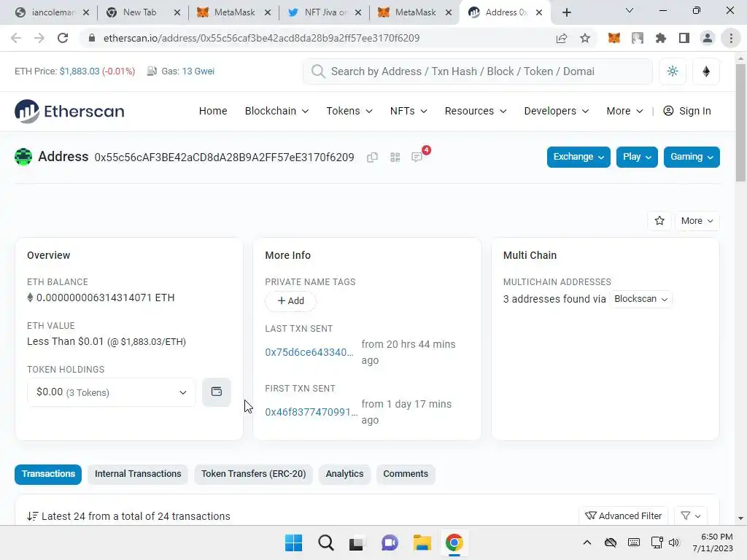Open the Exchange dropdown button

578,157
